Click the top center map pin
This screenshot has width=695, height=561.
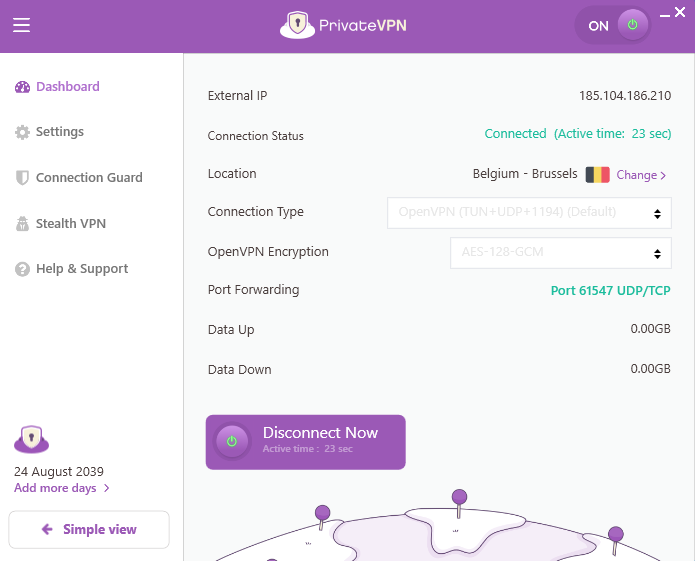459,503
